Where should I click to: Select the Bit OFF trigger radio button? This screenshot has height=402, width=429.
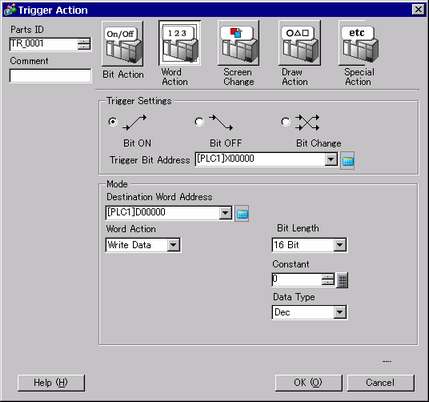pyautogui.click(x=199, y=122)
